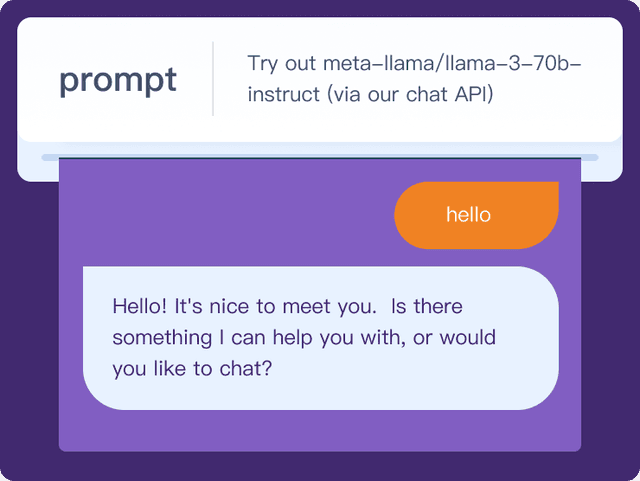Click 'or would' text in the reply bubble
Viewport: 640px width, 481px height.
point(454,337)
